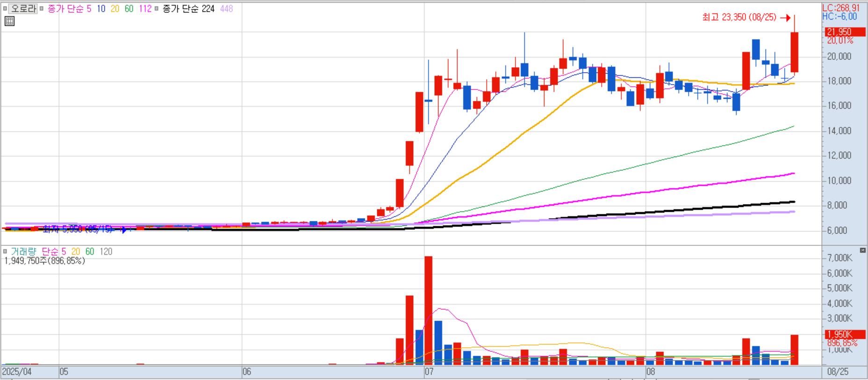Toggle the square before 종가 단순 224
The image size is (868, 380).
157,8
